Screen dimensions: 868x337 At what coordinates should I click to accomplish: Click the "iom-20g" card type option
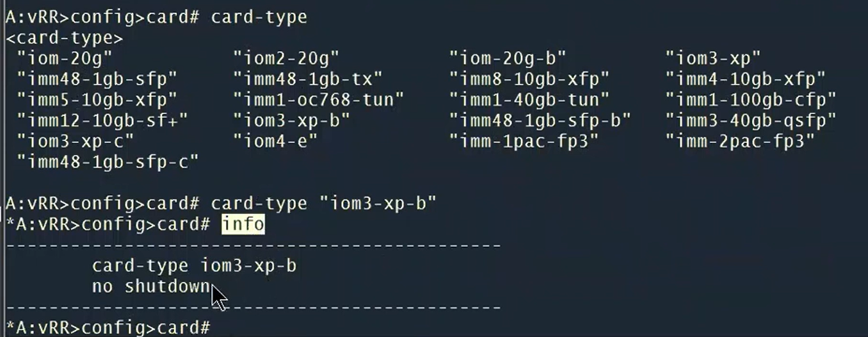(x=65, y=58)
